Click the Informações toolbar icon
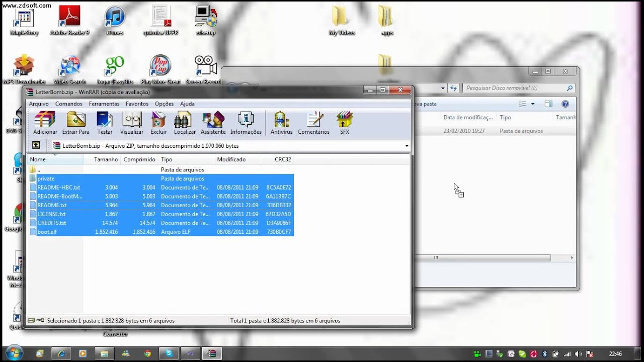This screenshot has height=362, width=644. point(246,123)
